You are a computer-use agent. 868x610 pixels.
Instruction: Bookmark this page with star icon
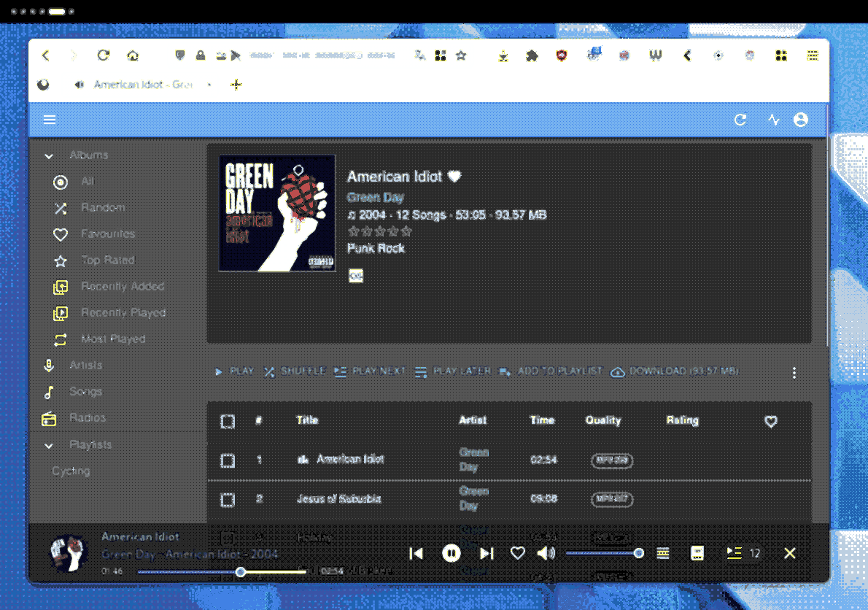coord(461,55)
